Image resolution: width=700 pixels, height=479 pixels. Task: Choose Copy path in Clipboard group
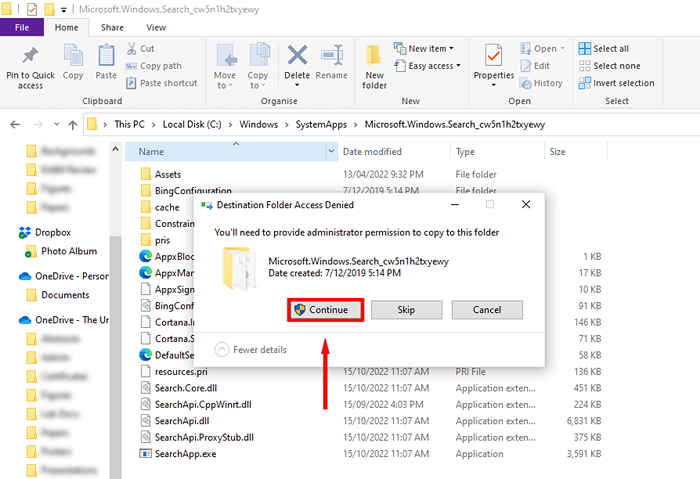pyautogui.click(x=154, y=66)
